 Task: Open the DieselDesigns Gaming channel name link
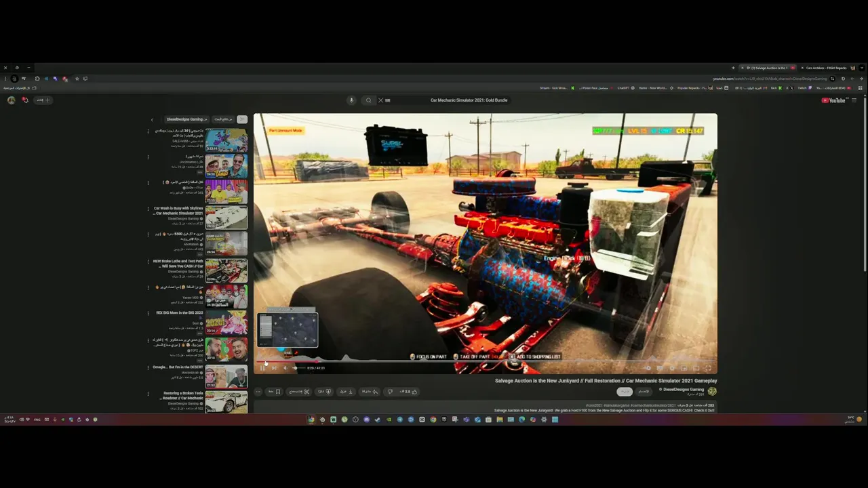pos(683,389)
